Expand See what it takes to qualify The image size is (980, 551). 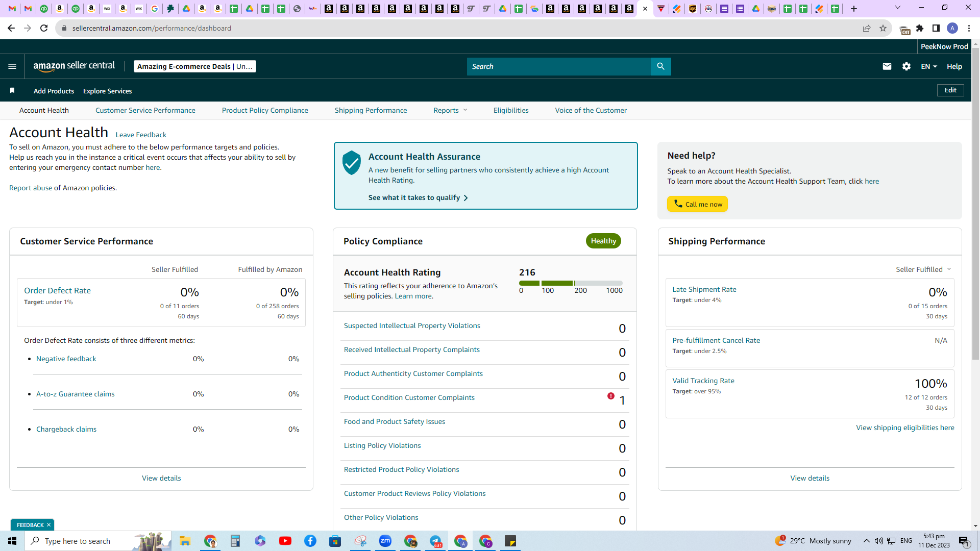pos(418,197)
